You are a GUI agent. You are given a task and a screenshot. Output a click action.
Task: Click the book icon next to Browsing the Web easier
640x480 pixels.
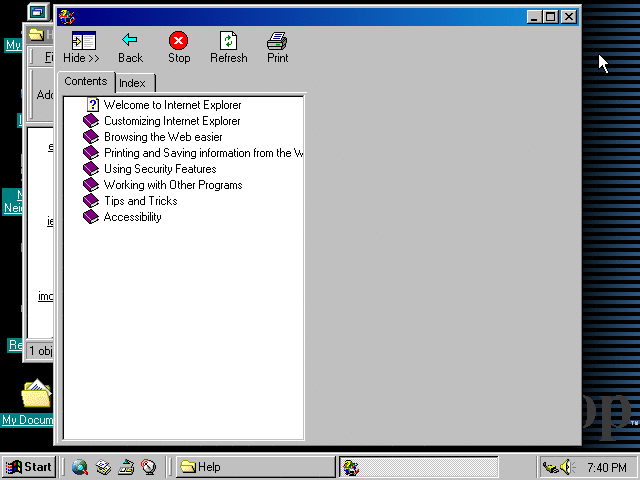[91, 137]
